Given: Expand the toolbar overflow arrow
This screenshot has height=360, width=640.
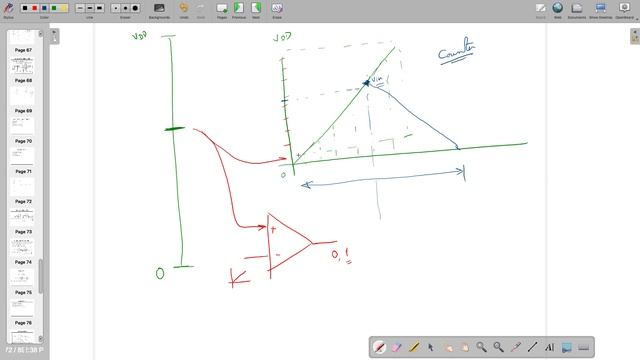Looking at the screenshot, I should coord(637,18).
